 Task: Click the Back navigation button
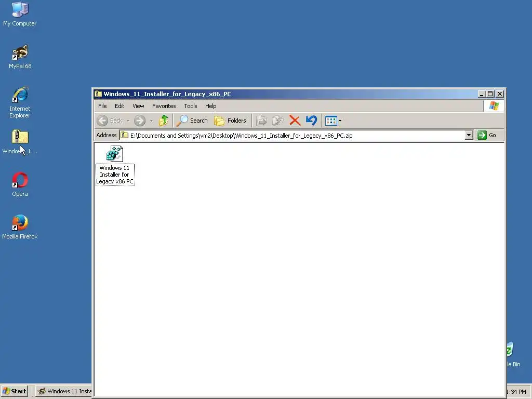(110, 121)
